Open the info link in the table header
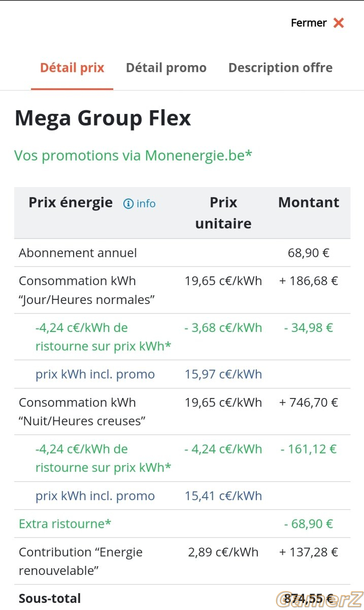Screen dimensions: 364x610 point(146,203)
